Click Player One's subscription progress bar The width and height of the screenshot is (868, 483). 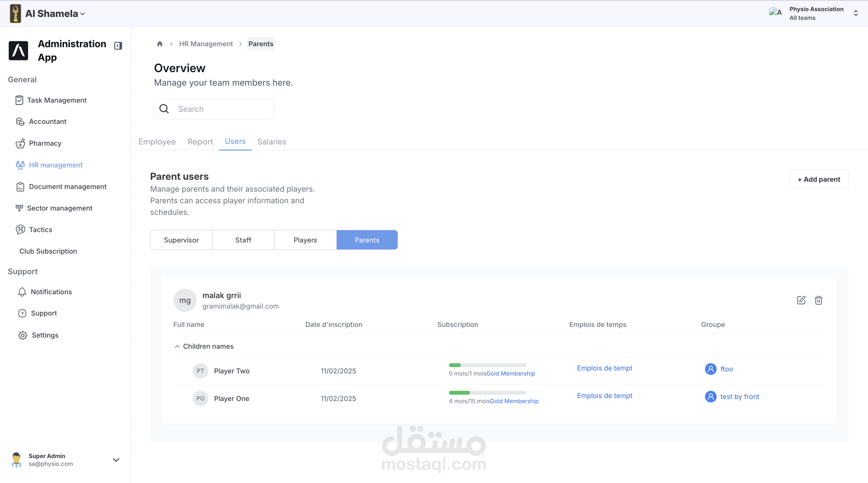click(x=488, y=393)
